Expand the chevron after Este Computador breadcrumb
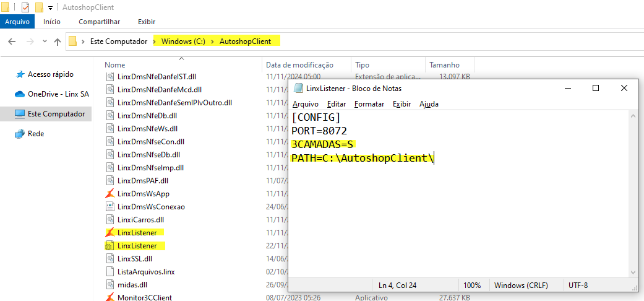Image resolution: width=644 pixels, height=301 pixels. (155, 41)
